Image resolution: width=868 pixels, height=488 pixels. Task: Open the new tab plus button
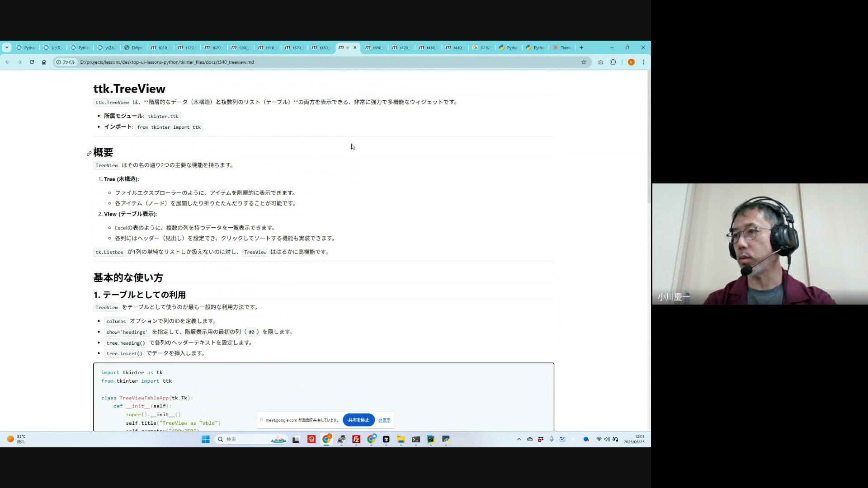click(581, 47)
